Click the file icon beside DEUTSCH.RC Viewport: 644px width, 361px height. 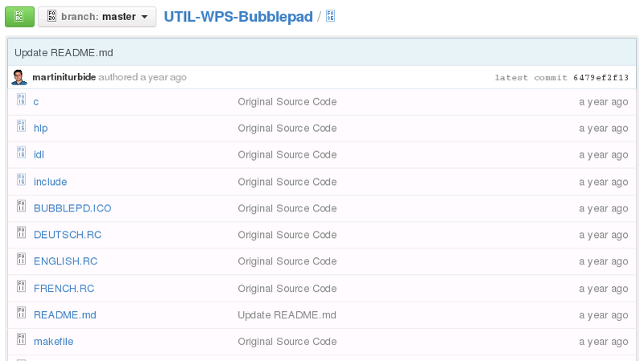22,232
